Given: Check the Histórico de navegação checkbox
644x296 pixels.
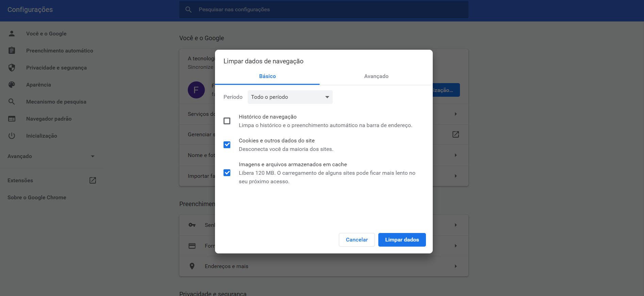Looking at the screenshot, I should (227, 121).
